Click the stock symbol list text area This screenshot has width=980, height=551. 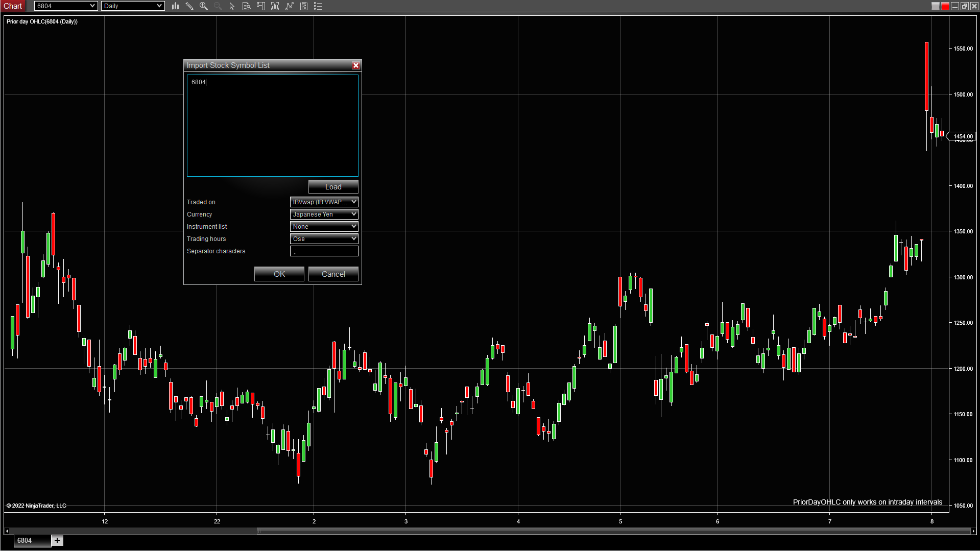[273, 126]
